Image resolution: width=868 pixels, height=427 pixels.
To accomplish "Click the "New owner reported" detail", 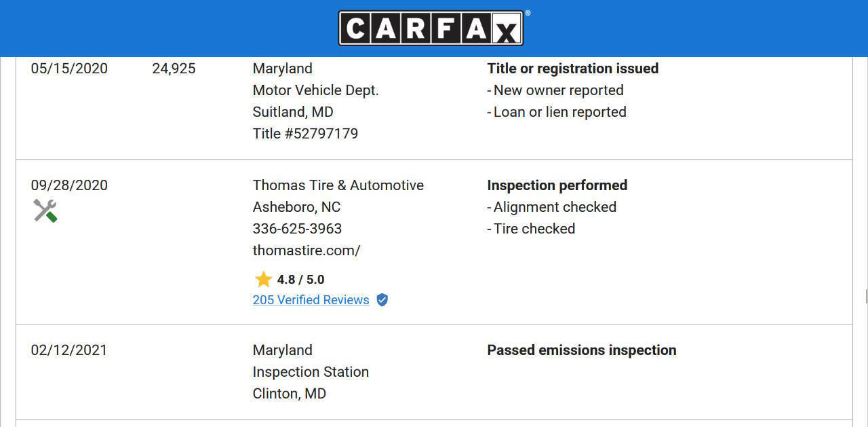I will 557,90.
